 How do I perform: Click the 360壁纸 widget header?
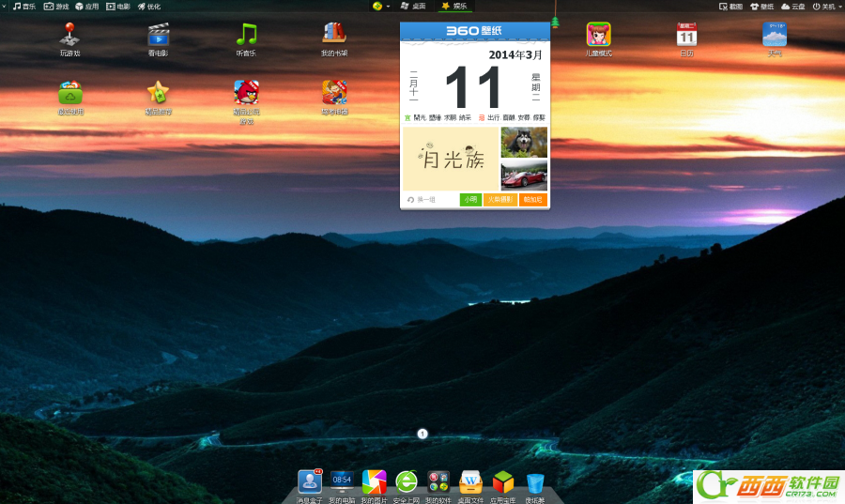pyautogui.click(x=475, y=31)
